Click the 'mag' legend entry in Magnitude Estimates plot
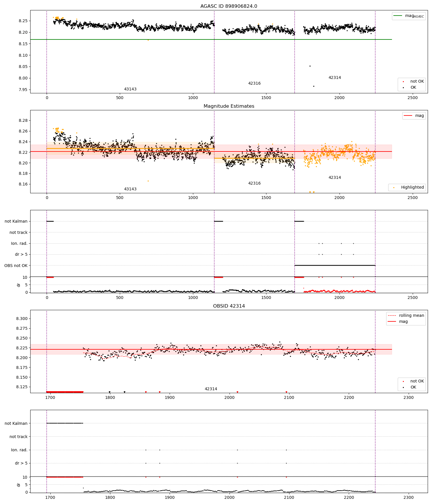The image size is (432, 504). point(414,116)
